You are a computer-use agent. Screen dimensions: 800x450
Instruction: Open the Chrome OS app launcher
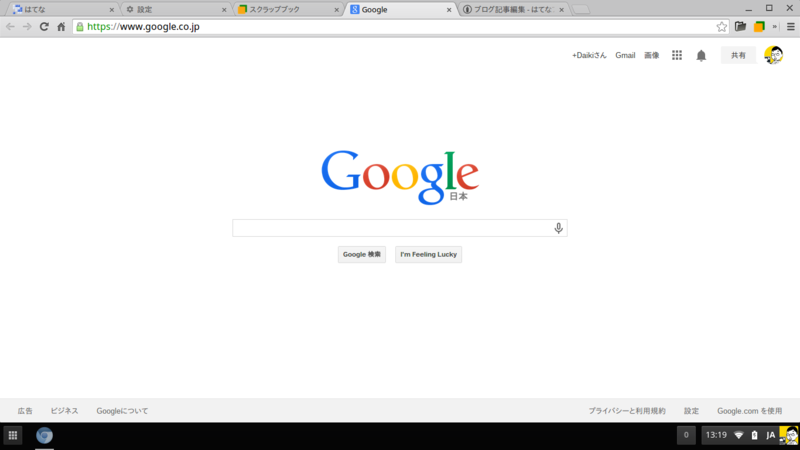coord(13,435)
